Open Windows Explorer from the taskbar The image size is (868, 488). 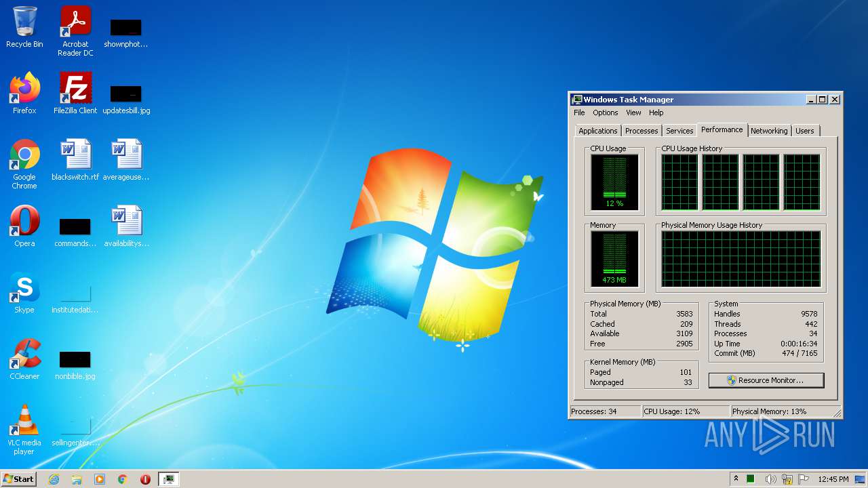pos(77,479)
